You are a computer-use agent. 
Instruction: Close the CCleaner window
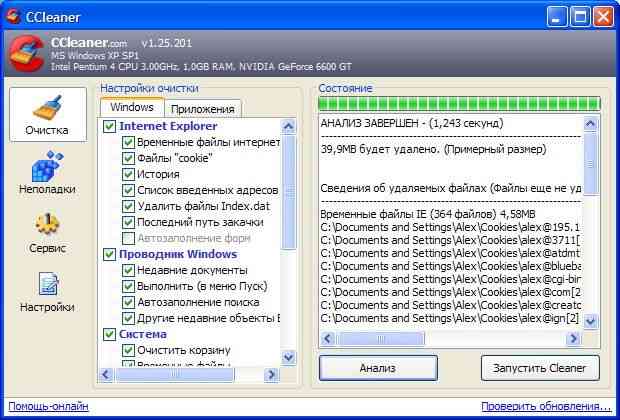point(603,17)
